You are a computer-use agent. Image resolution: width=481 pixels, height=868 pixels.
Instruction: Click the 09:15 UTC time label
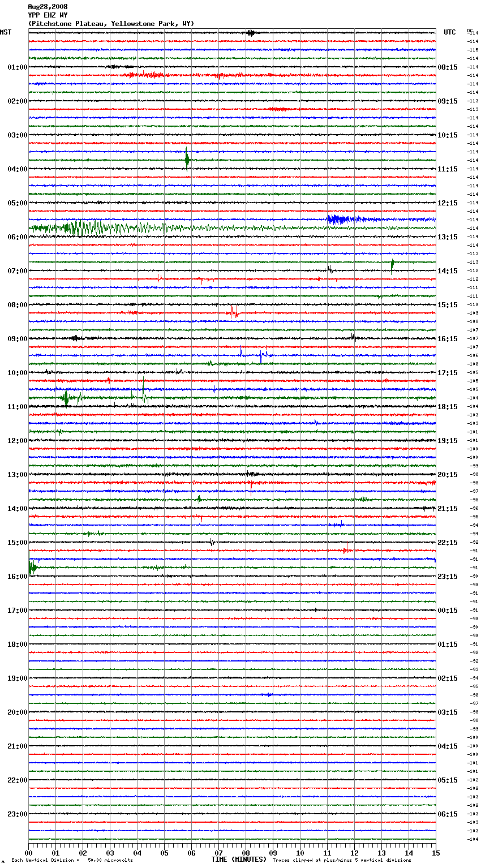tap(448, 101)
